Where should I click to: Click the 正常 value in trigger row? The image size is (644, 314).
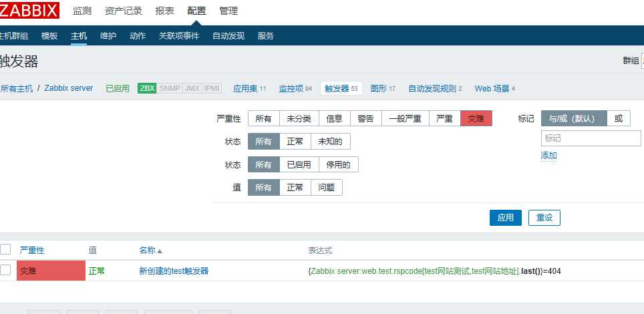pyautogui.click(x=96, y=271)
